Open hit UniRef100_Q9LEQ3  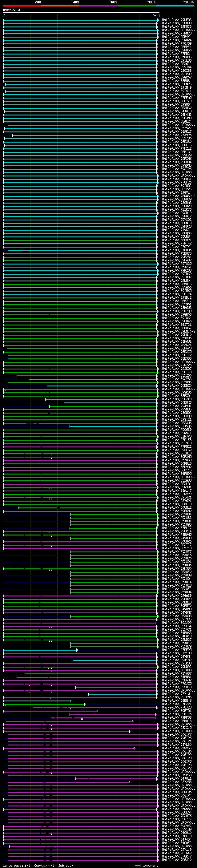coord(177,20)
